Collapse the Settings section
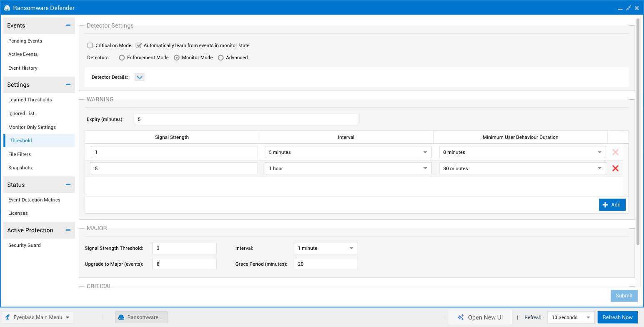The height and width of the screenshot is (327, 644). click(68, 85)
